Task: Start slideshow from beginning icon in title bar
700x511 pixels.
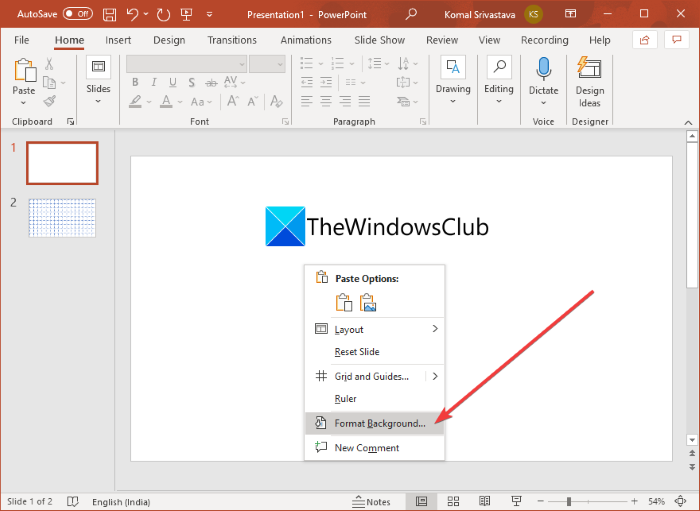Action: (187, 15)
